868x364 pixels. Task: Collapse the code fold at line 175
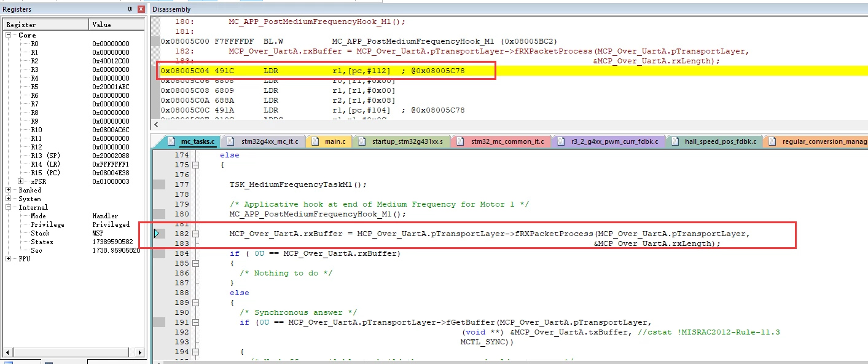coord(196,165)
